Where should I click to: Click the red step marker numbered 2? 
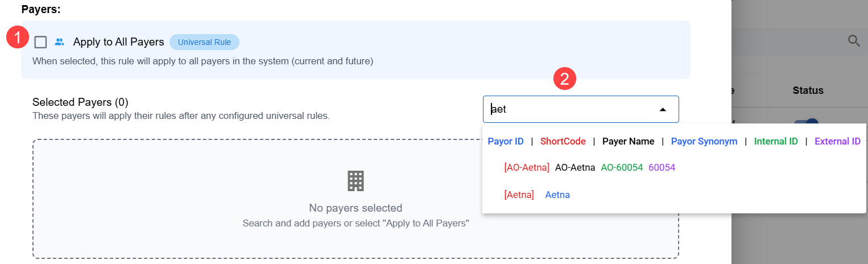565,79
